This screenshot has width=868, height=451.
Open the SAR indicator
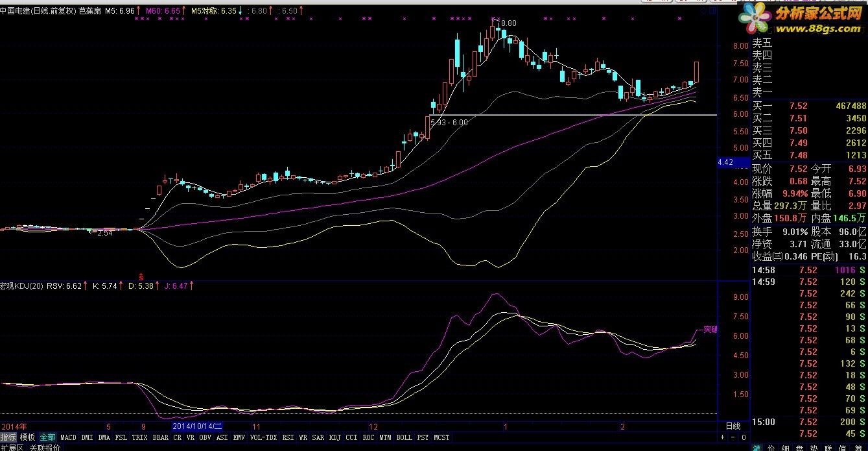[318, 437]
